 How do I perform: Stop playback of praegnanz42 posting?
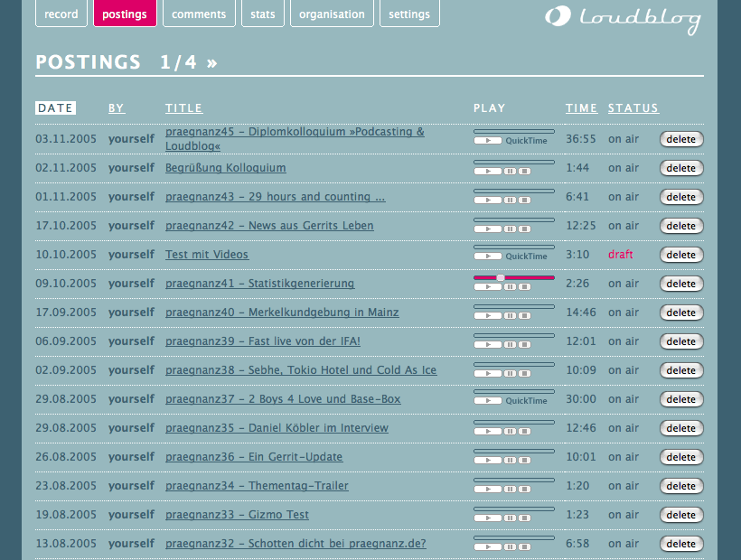[x=524, y=229]
